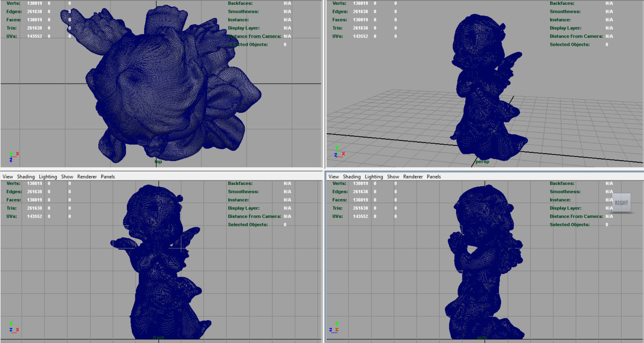Viewport: 644px width, 343px height.
Task: Click 'UVs:' label in side view HUD
Action: [337, 216]
